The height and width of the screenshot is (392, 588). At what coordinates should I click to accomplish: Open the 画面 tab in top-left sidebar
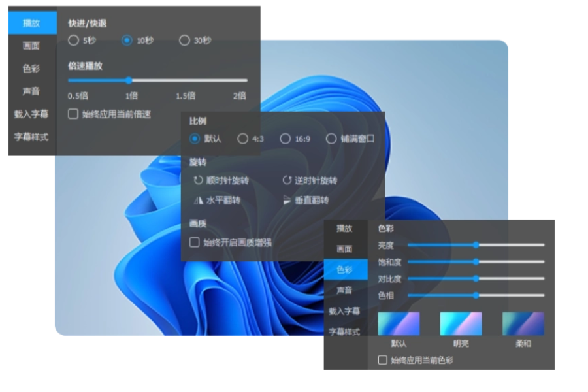point(31,46)
